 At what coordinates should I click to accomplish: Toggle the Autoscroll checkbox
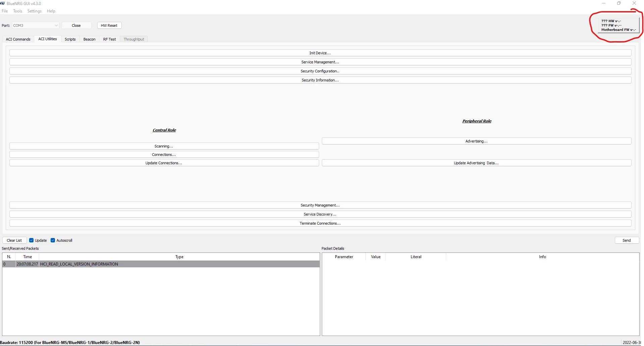pos(53,240)
